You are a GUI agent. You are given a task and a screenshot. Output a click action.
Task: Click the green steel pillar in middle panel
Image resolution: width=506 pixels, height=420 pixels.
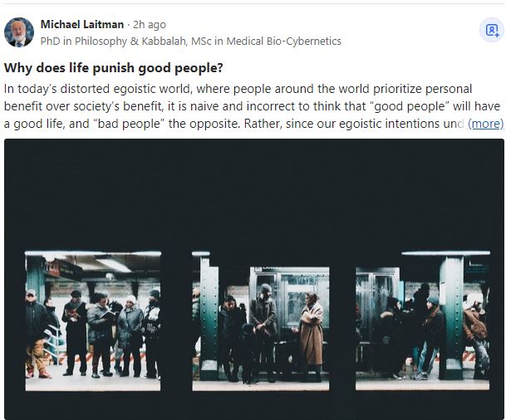[x=209, y=318]
